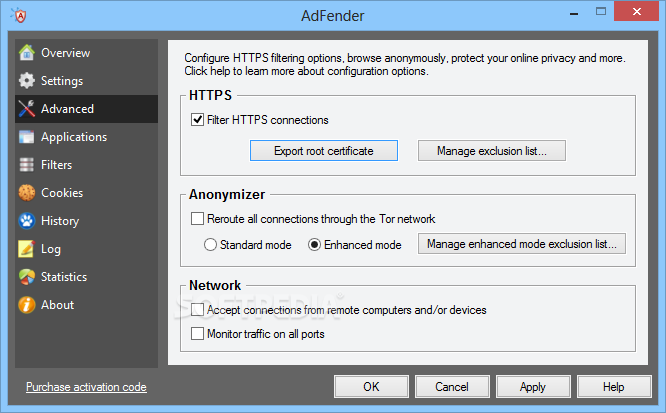Screen dimensions: 666x413
Task: Open Manage enhanced mode exclusion list
Action: tap(522, 244)
